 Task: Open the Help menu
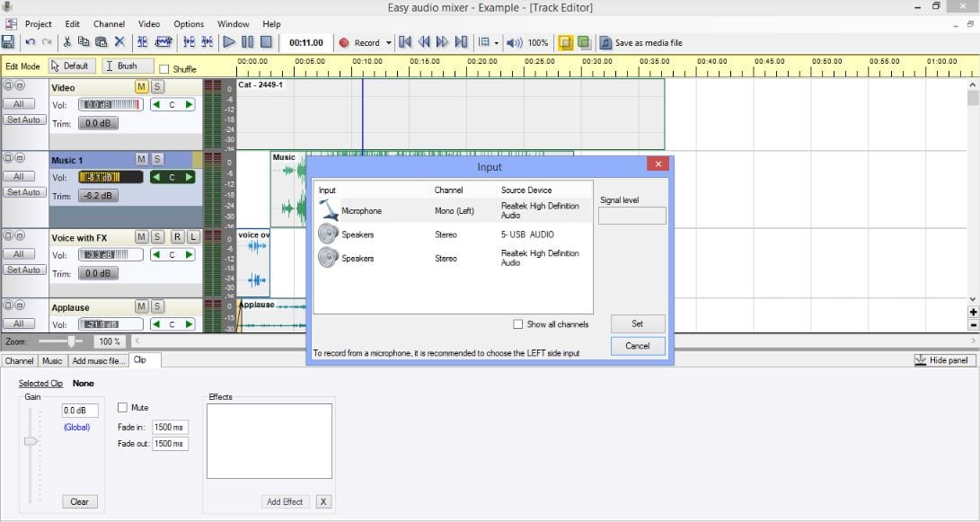coord(271,23)
